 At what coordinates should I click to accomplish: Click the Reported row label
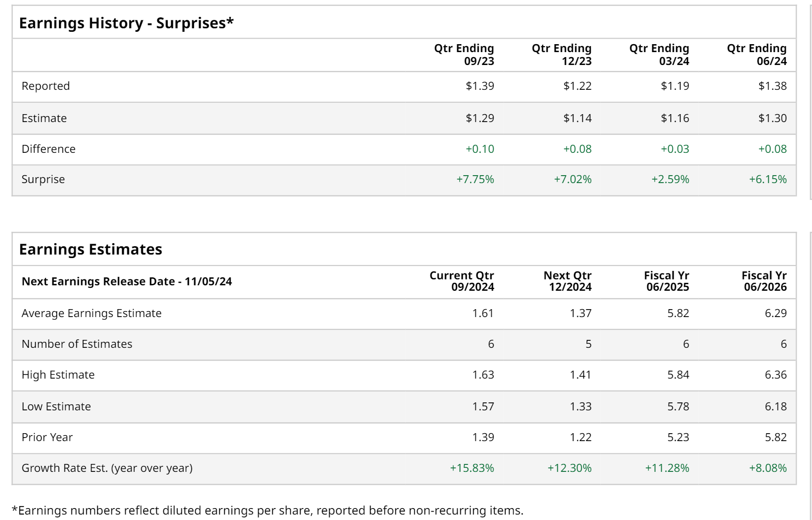tap(46, 86)
